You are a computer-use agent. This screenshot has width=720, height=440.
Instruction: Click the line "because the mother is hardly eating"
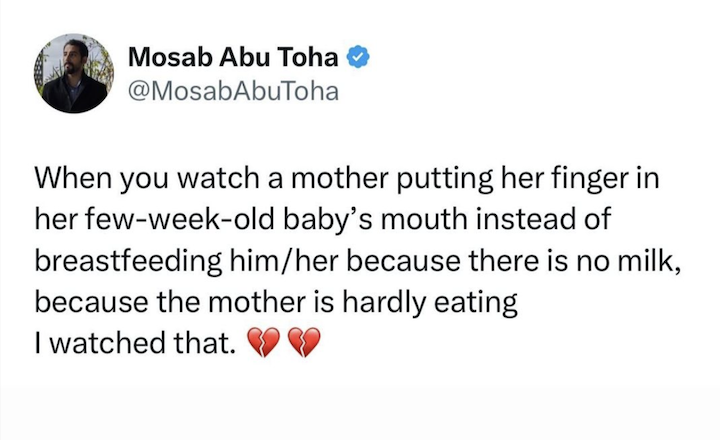point(276,305)
